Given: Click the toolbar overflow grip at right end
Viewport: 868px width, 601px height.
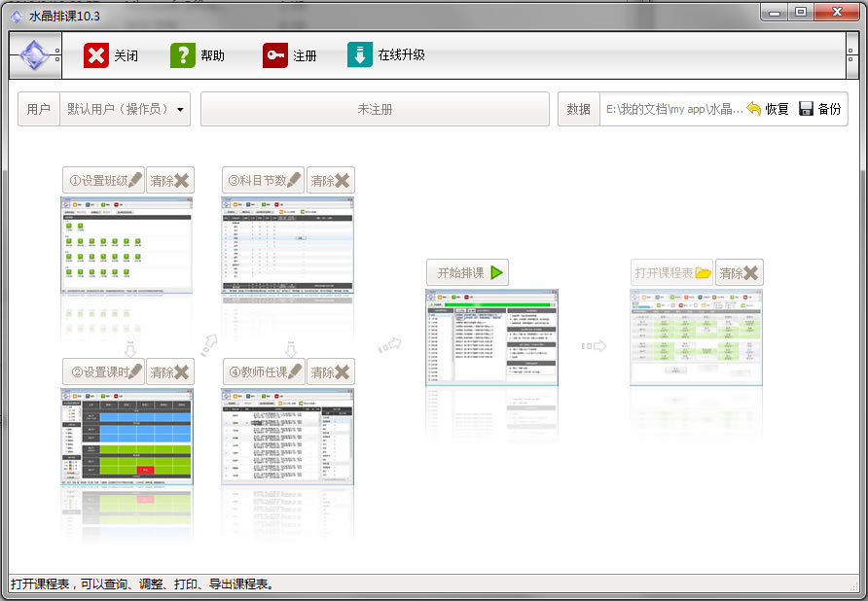Looking at the screenshot, I should 851,55.
